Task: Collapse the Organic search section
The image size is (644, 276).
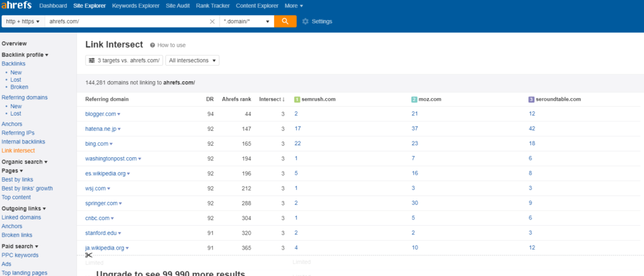Action: point(25,162)
